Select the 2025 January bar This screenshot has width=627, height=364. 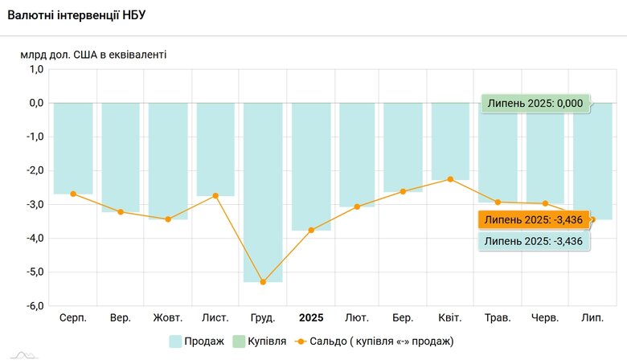(311, 166)
